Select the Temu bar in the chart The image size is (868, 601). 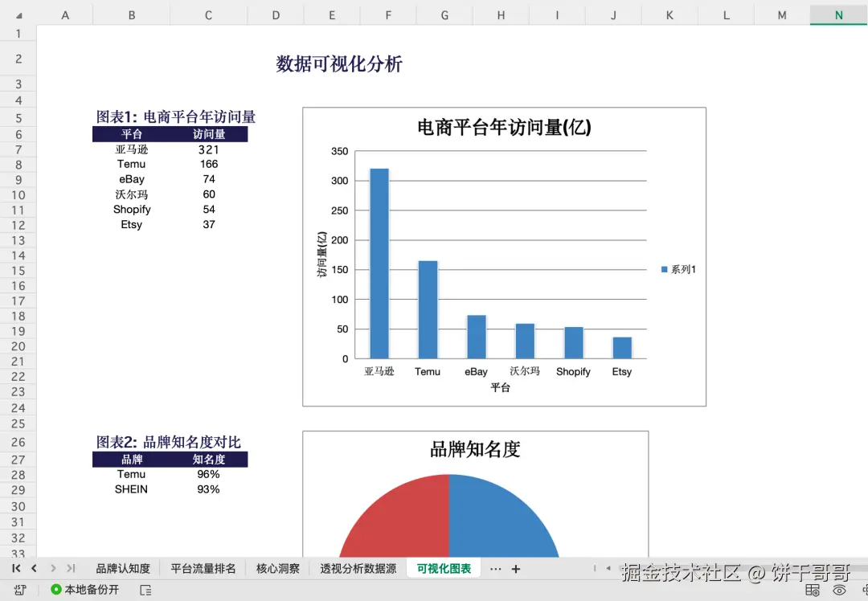click(428, 309)
